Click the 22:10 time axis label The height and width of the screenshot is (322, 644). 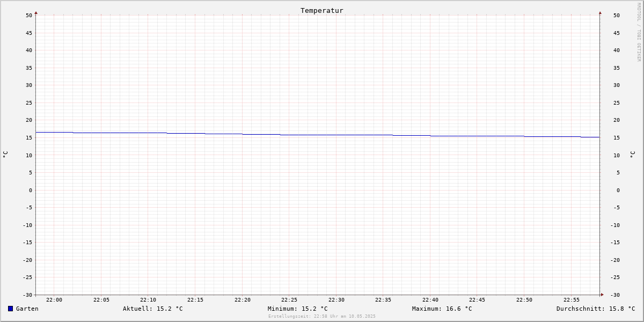click(148, 299)
